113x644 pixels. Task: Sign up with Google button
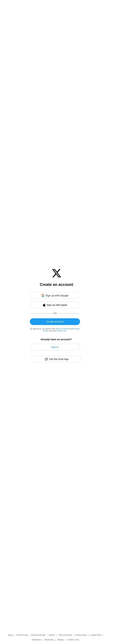coord(55,295)
